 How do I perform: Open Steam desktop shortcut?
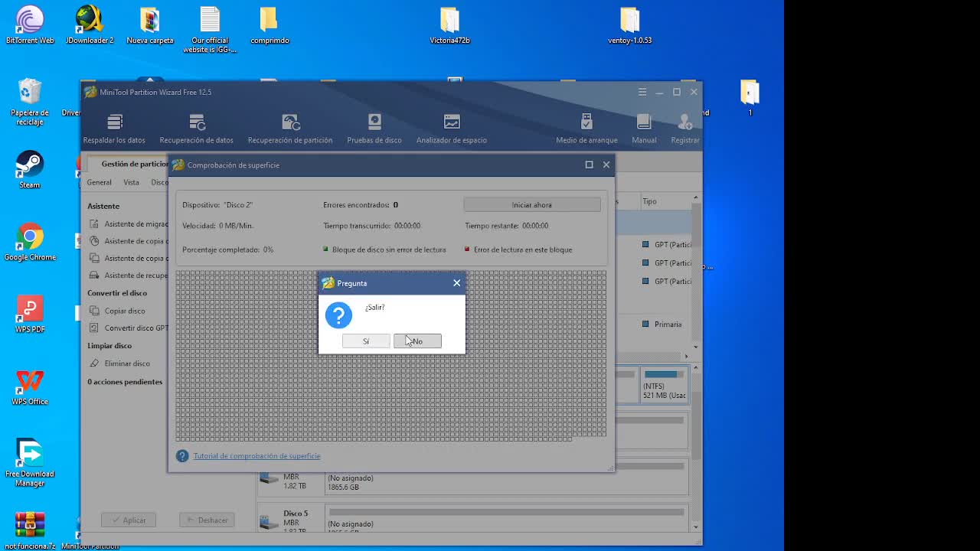pos(30,169)
